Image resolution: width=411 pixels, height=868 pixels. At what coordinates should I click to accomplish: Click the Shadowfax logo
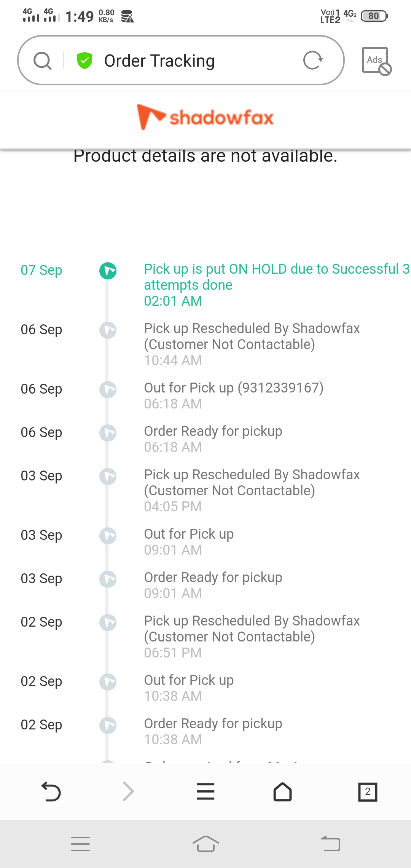click(x=205, y=117)
